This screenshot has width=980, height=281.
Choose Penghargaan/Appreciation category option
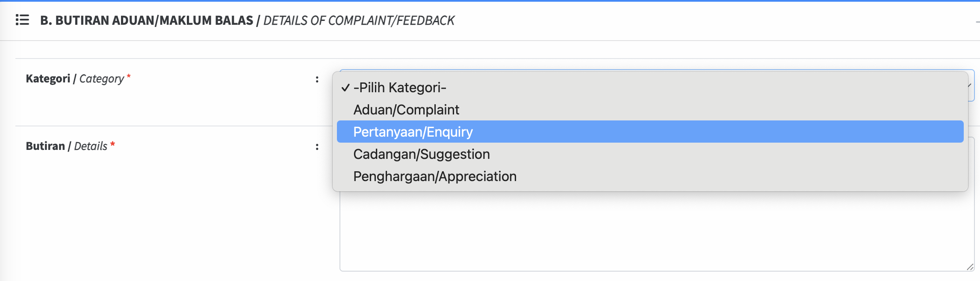tap(435, 176)
